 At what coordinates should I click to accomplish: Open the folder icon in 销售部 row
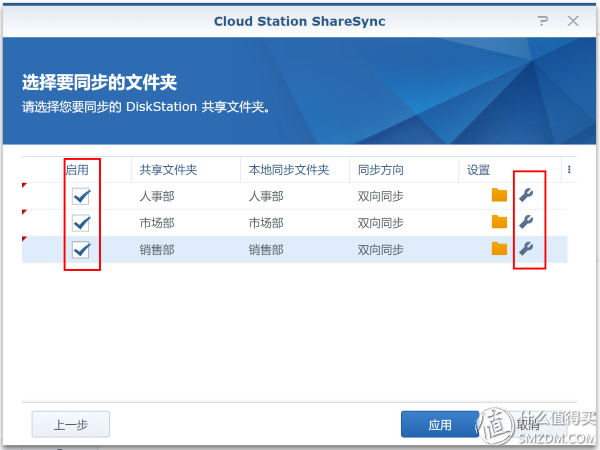(500, 249)
